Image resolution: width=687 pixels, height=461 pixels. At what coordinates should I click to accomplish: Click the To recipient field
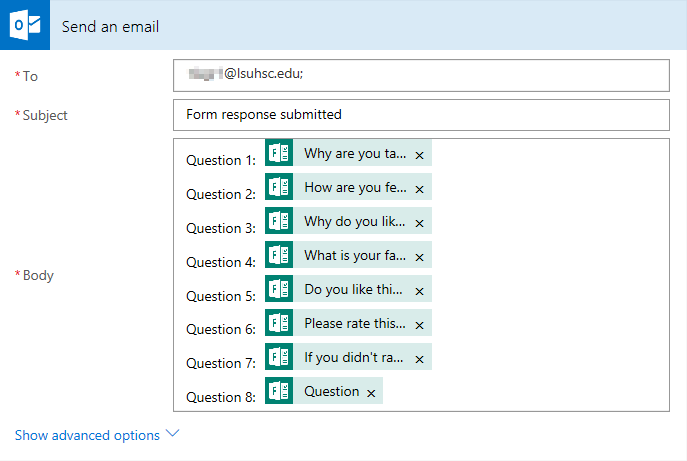420,75
